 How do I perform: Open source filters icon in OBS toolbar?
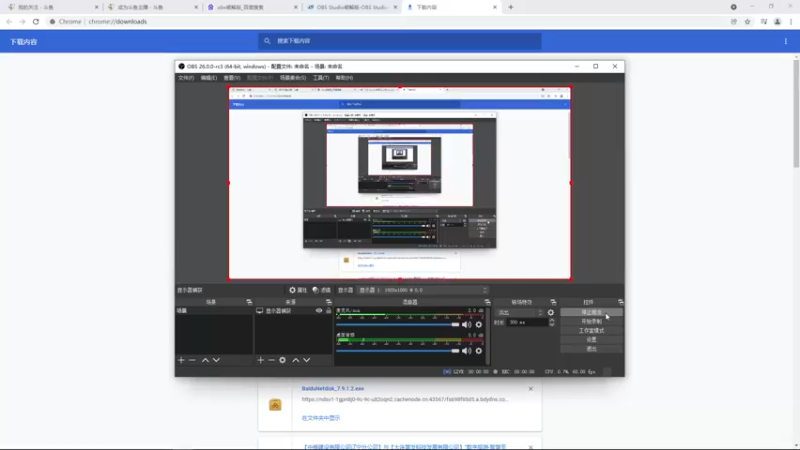[x=316, y=290]
